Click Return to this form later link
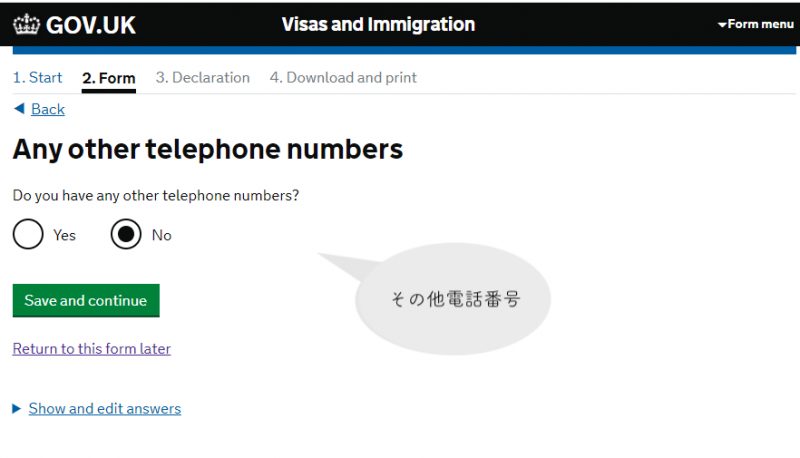Viewport: 800px width, 458px height. click(92, 349)
